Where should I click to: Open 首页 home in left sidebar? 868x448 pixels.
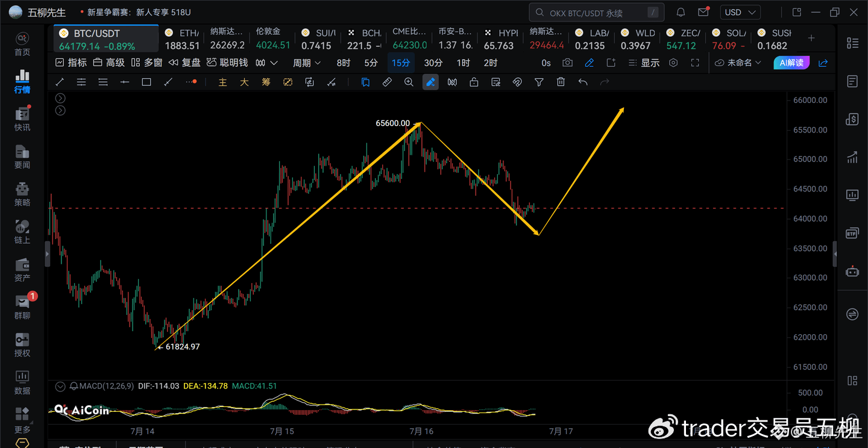tap(22, 45)
